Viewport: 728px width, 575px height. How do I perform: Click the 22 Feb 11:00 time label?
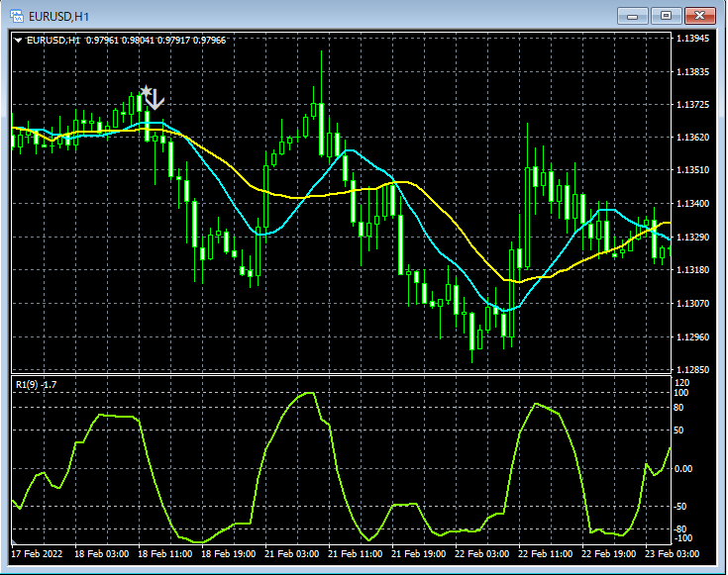(546, 553)
